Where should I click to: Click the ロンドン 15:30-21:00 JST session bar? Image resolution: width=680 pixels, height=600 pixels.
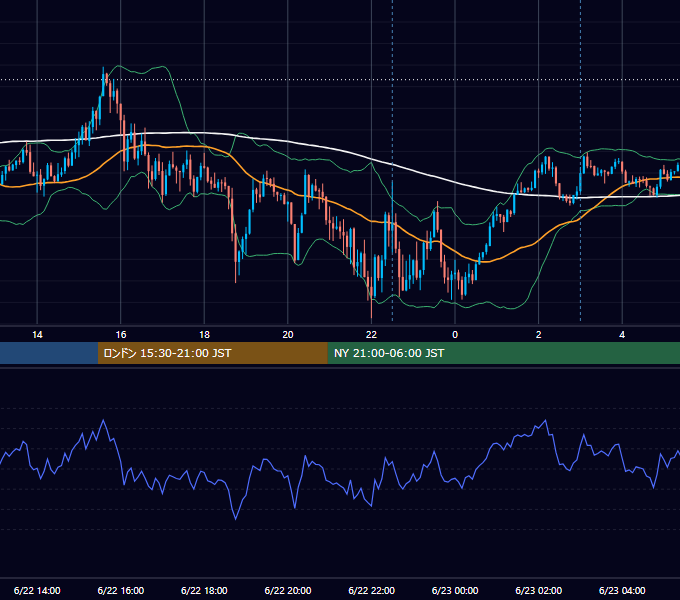212,353
